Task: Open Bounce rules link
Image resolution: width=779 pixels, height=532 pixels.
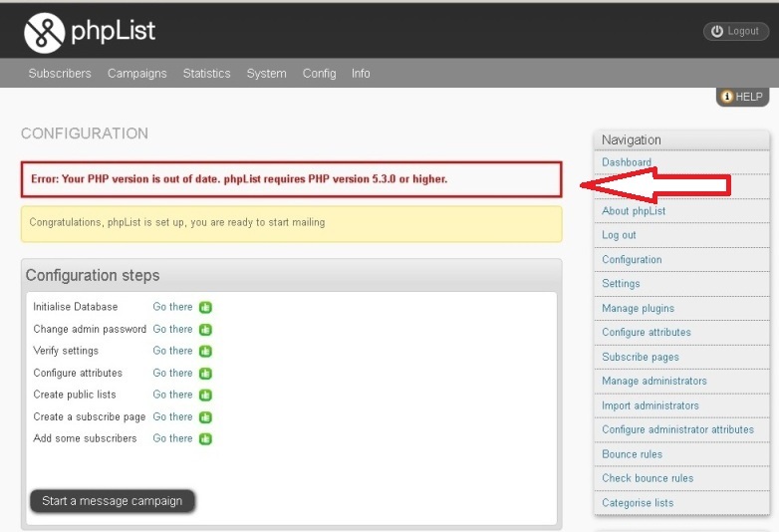Action: click(x=632, y=454)
